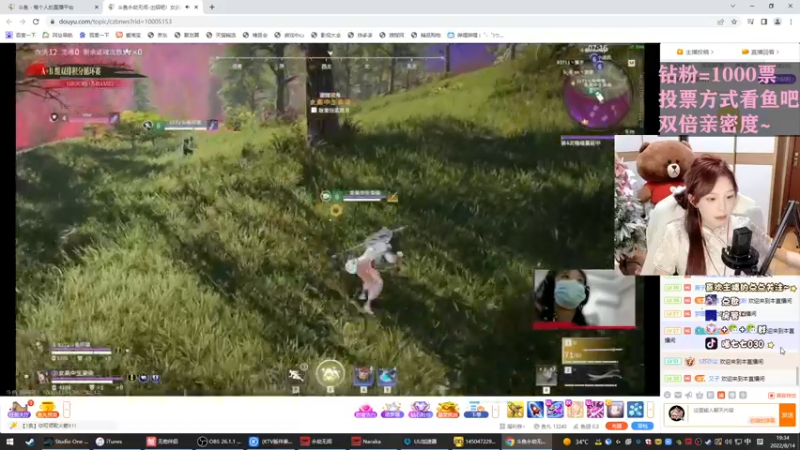Select the blue snowflake gift
The image size is (800, 450).
pos(635,409)
